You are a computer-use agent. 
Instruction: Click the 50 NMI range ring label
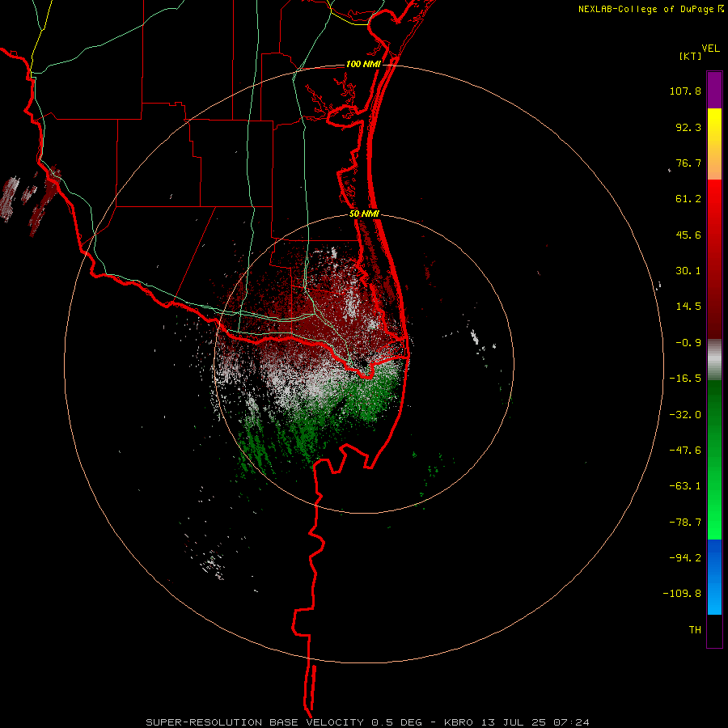(365, 214)
